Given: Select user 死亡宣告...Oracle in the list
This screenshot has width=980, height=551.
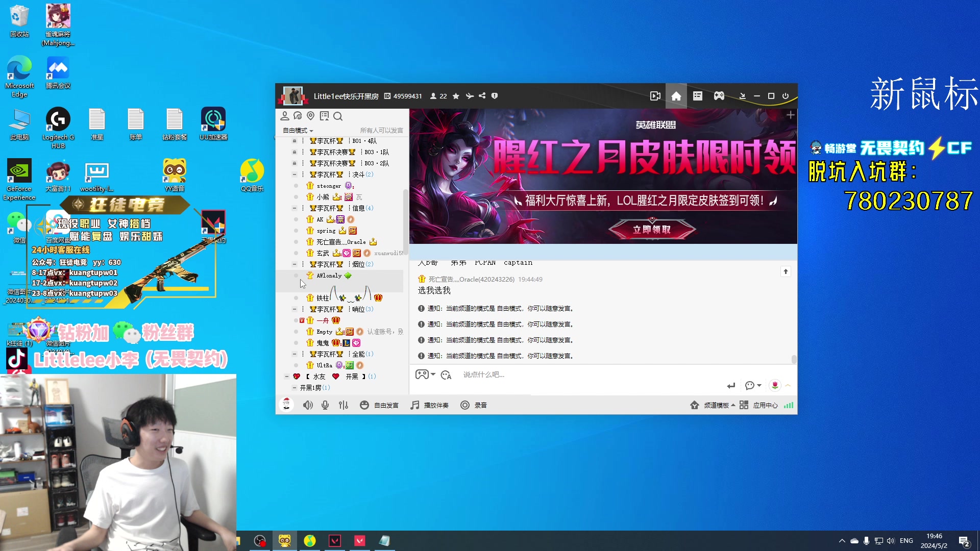Looking at the screenshot, I should [341, 242].
